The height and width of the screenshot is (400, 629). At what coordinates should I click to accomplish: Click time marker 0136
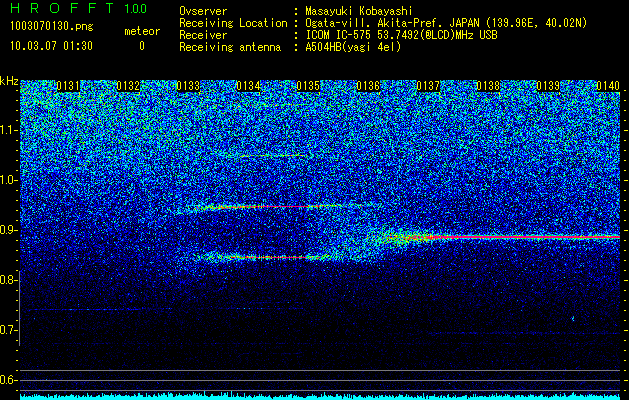tap(368, 86)
